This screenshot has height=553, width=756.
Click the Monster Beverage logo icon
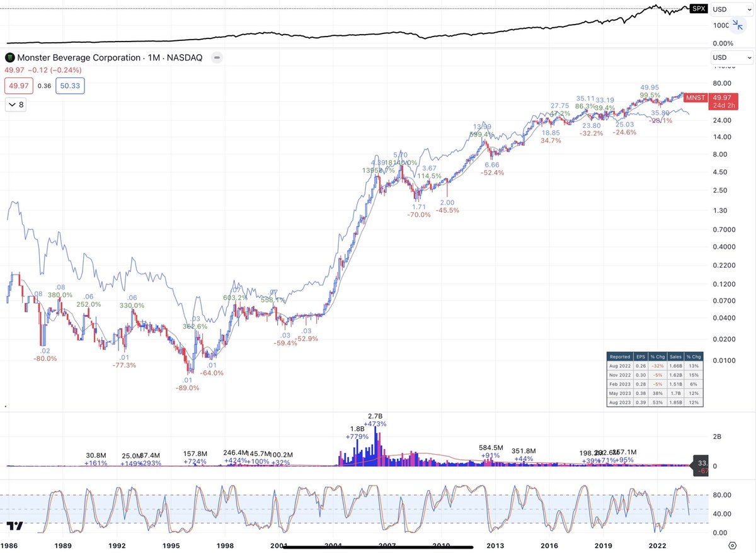point(10,57)
